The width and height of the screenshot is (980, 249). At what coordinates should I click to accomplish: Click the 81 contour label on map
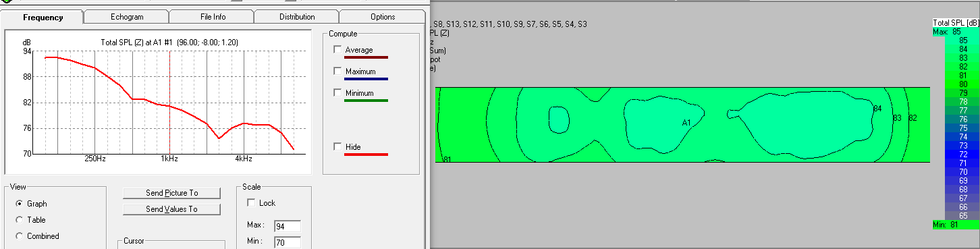click(447, 160)
